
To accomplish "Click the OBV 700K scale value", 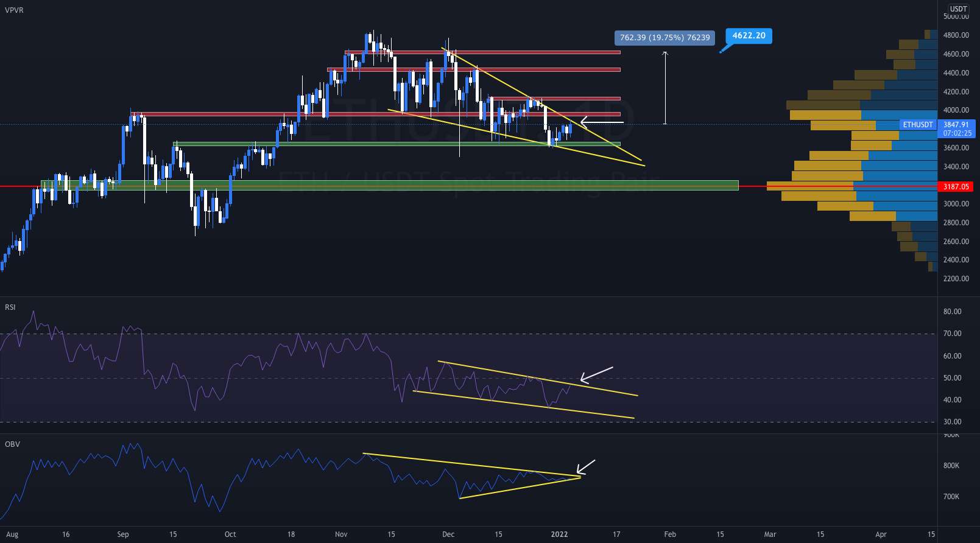I will click(x=951, y=497).
